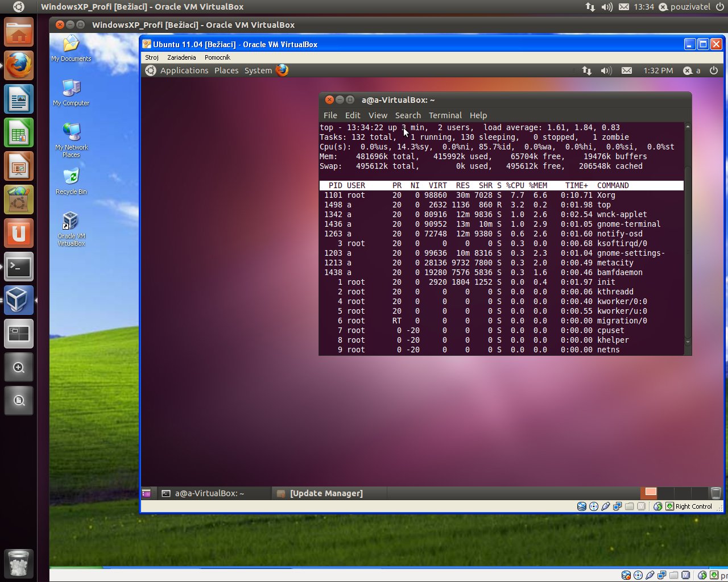Open the Stroj menu in VirtualBox
Image resolution: width=728 pixels, height=582 pixels.
coord(152,57)
